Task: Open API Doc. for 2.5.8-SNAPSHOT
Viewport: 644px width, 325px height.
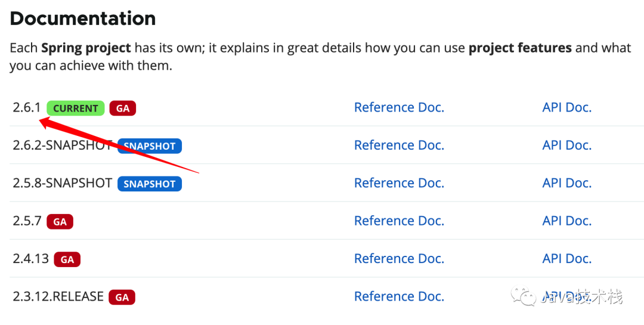Action: (567, 183)
